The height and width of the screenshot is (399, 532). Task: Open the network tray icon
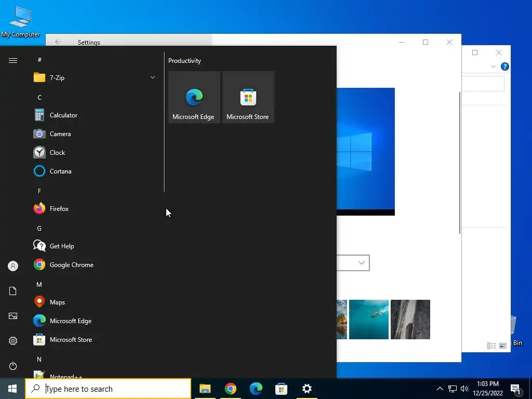453,389
